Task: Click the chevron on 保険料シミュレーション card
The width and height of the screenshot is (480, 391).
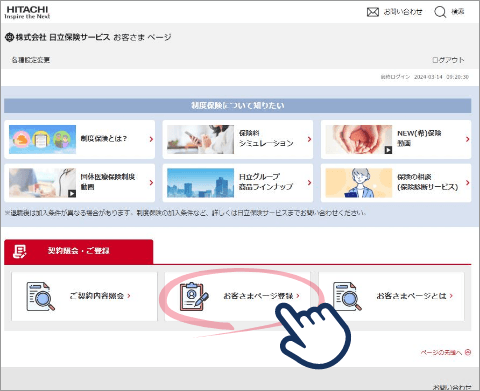Action: pos(309,139)
